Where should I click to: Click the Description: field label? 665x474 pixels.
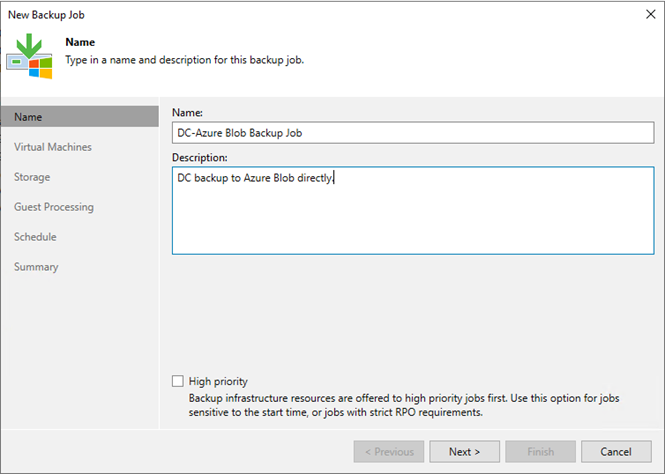coord(200,157)
